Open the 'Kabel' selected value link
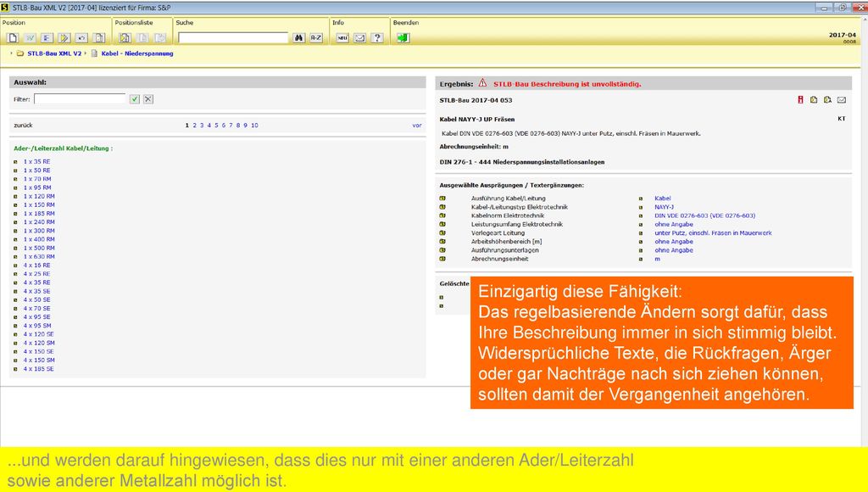868x492 pixels. pyautogui.click(x=663, y=198)
